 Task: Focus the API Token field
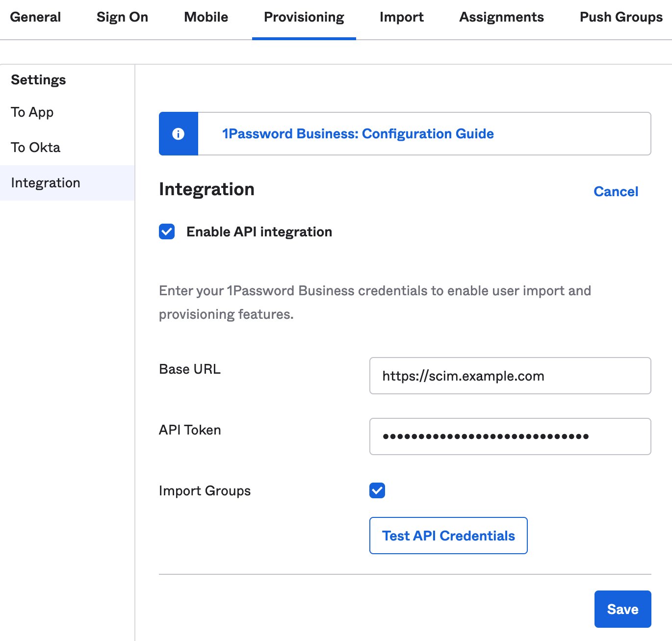(510, 436)
